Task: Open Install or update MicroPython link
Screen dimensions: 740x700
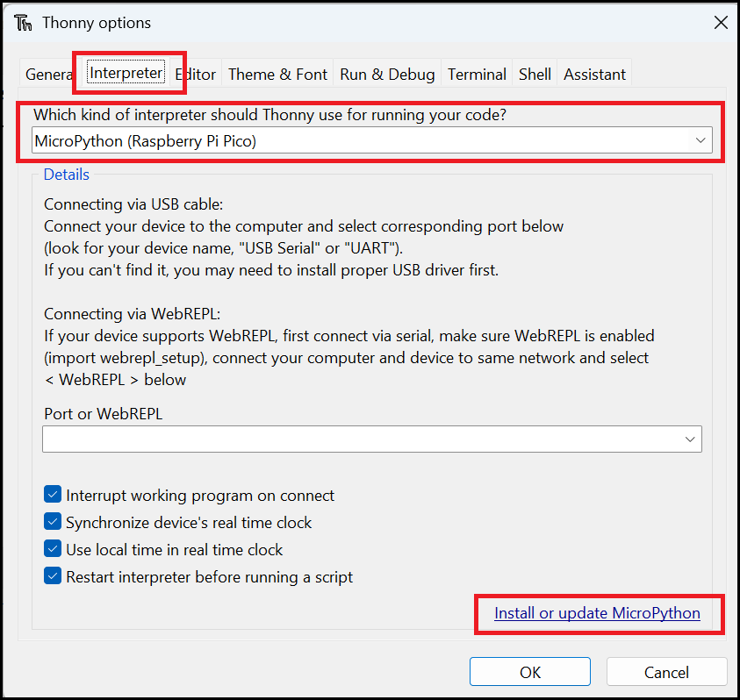Action: (597, 613)
